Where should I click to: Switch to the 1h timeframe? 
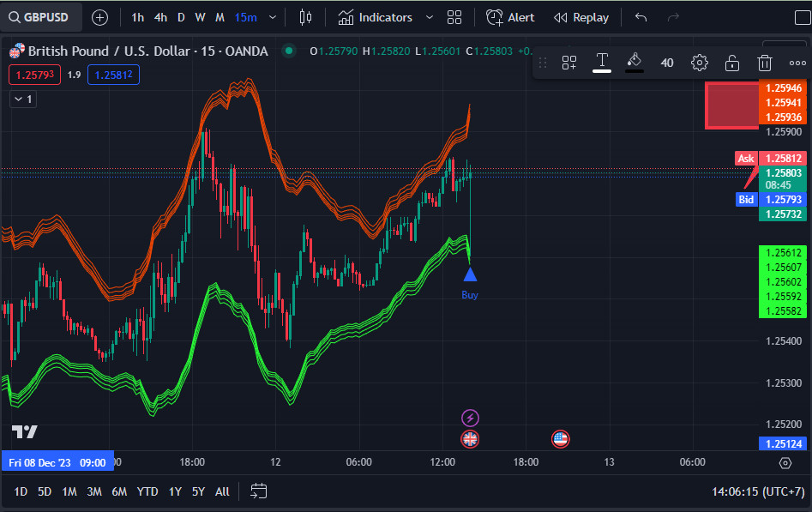(137, 17)
